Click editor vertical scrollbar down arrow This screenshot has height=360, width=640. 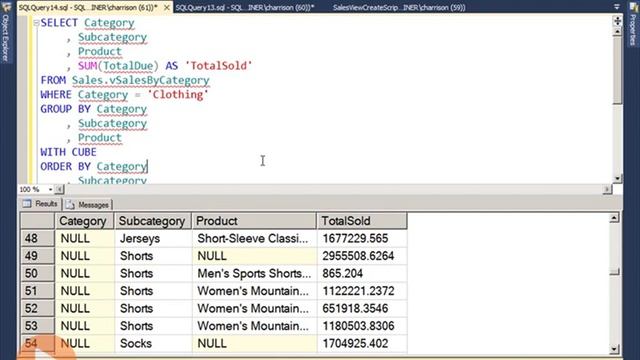tap(618, 178)
